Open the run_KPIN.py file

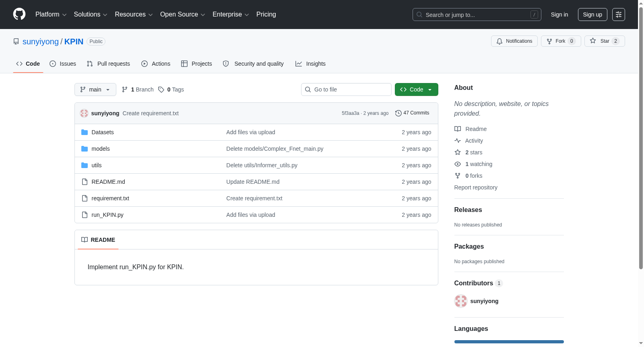click(107, 215)
